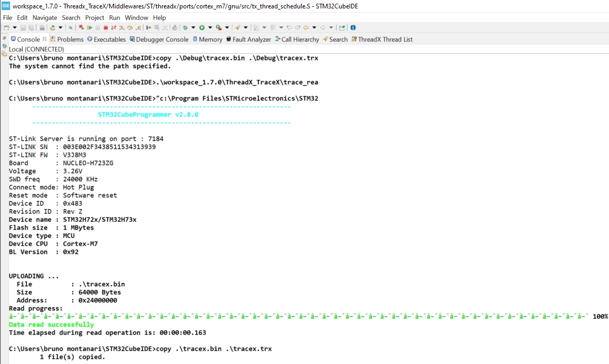Click the green read progress bar
This screenshot has width=609, height=364.
click(298, 316)
